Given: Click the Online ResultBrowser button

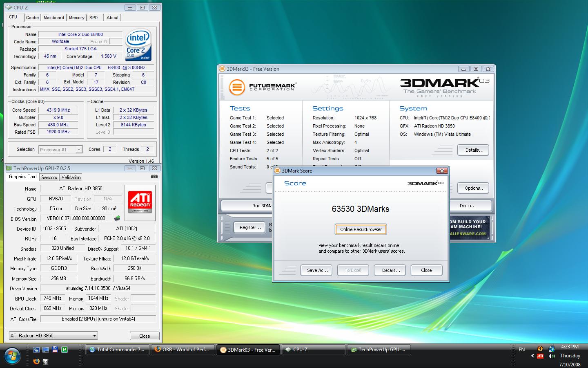Looking at the screenshot, I should [361, 229].
